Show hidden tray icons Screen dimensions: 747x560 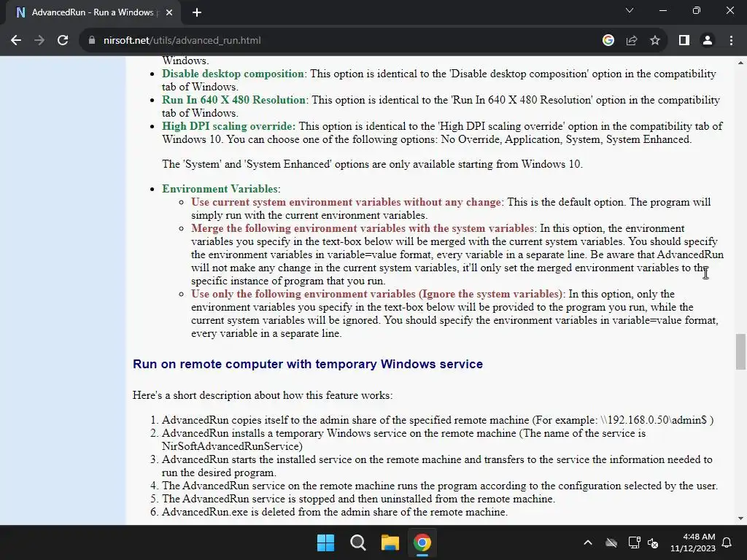(x=588, y=542)
